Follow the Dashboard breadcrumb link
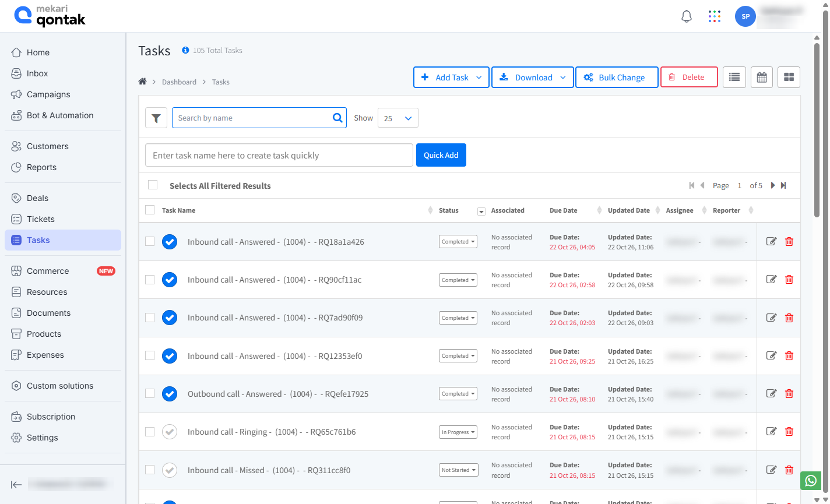The height and width of the screenshot is (504, 830). click(x=179, y=82)
